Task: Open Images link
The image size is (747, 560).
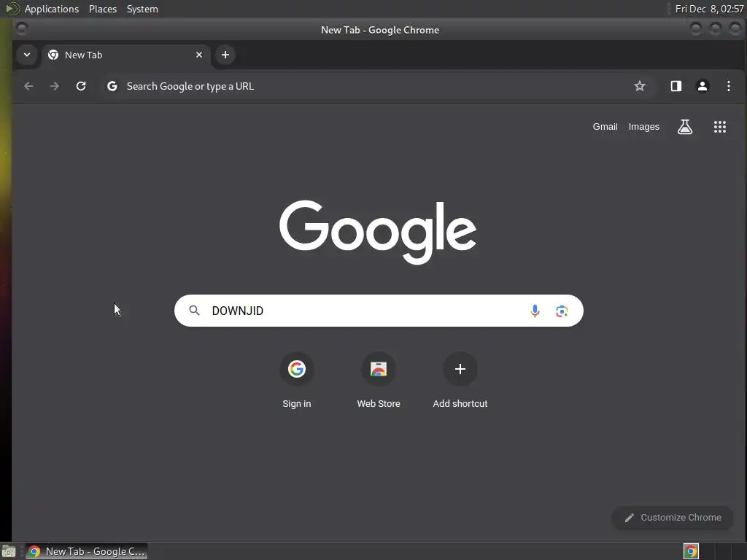Action: coord(643,127)
